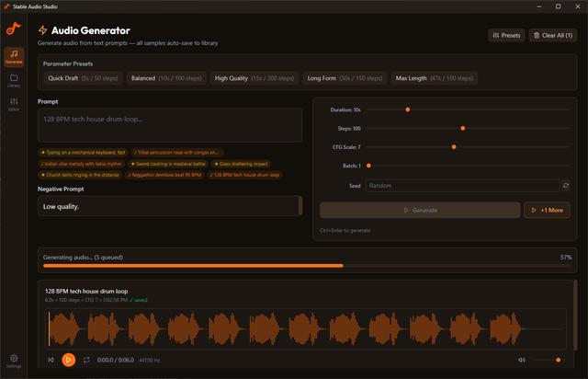Apply the Max Length preset
Image resolution: width=588 pixels, height=379 pixels.
[435, 78]
